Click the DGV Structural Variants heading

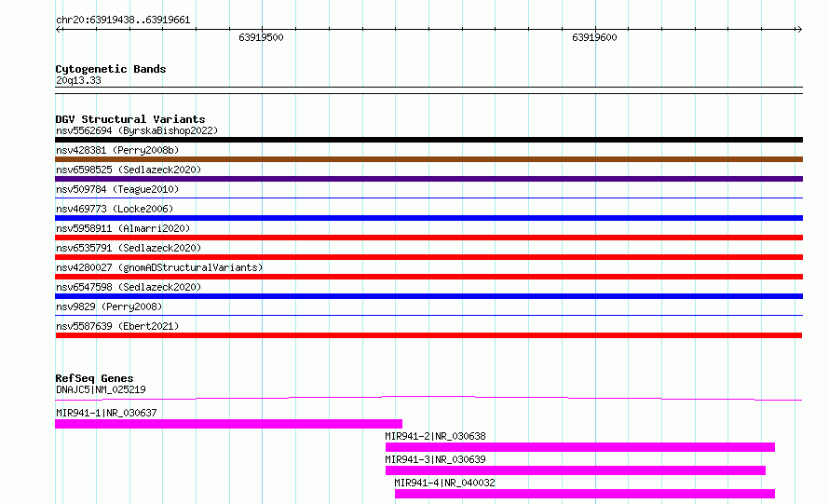(x=130, y=119)
